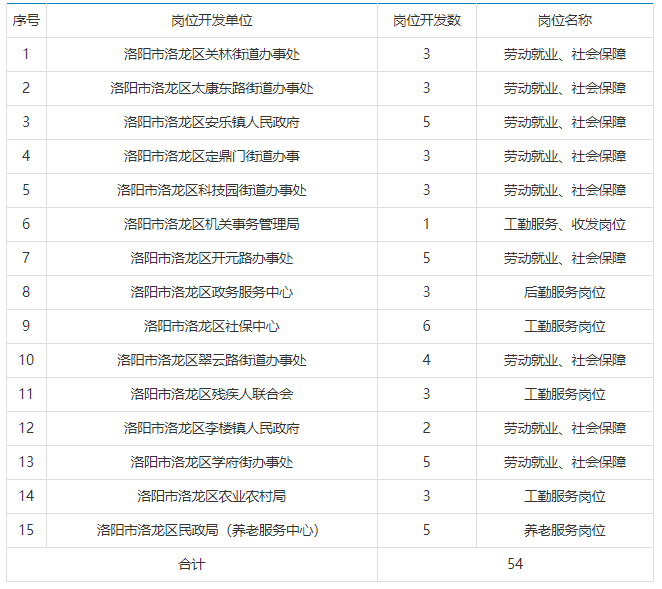Select the cell 洛阳市洛龙区学府街办事处

pyautogui.click(x=212, y=462)
